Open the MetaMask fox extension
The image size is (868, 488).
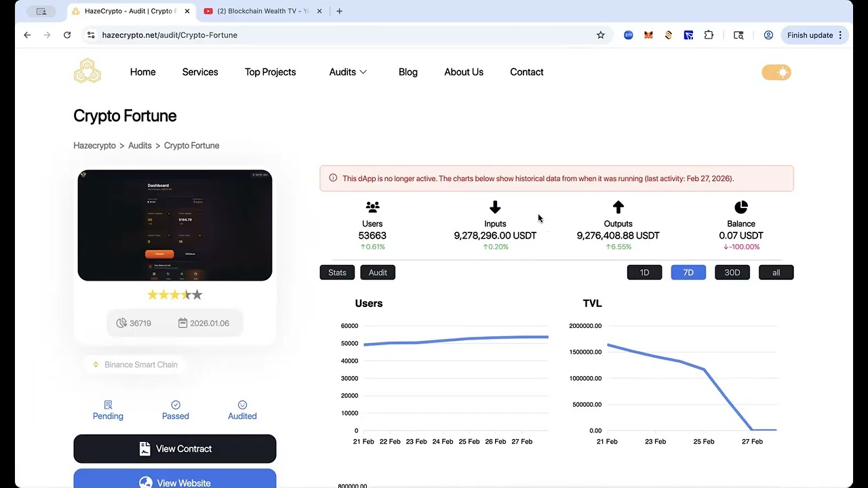[x=648, y=35]
